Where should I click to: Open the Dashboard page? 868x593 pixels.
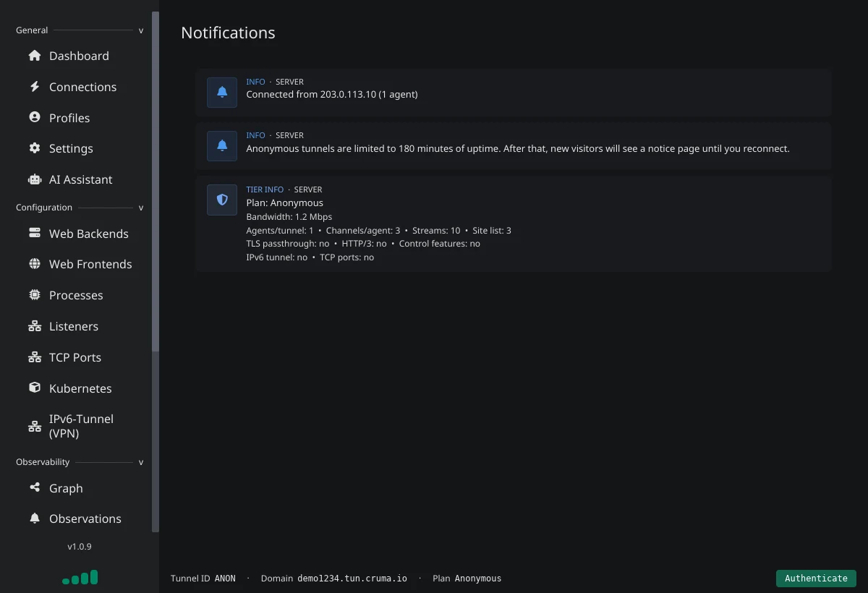79,56
